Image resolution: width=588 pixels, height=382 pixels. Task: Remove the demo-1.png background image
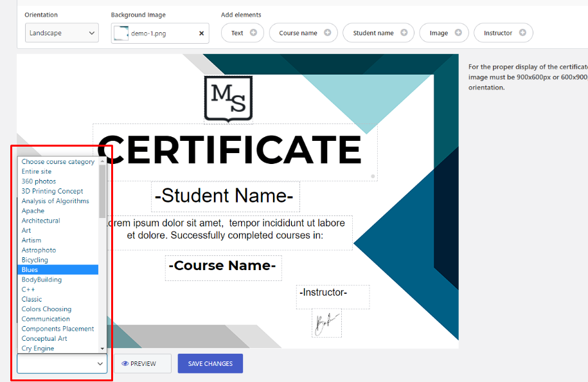201,33
